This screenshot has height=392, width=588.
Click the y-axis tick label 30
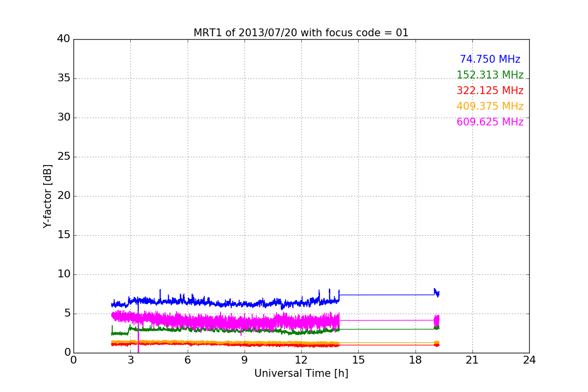[64, 118]
